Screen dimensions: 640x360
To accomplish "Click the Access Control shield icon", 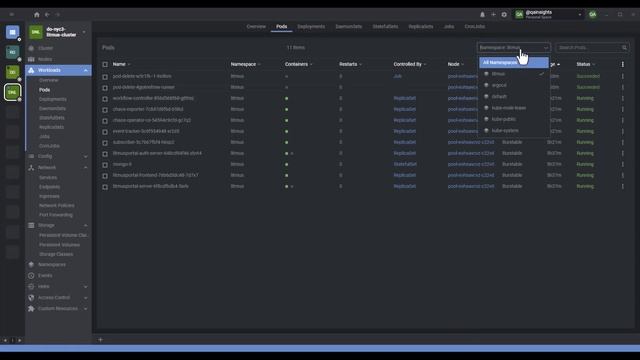I will click(31, 298).
